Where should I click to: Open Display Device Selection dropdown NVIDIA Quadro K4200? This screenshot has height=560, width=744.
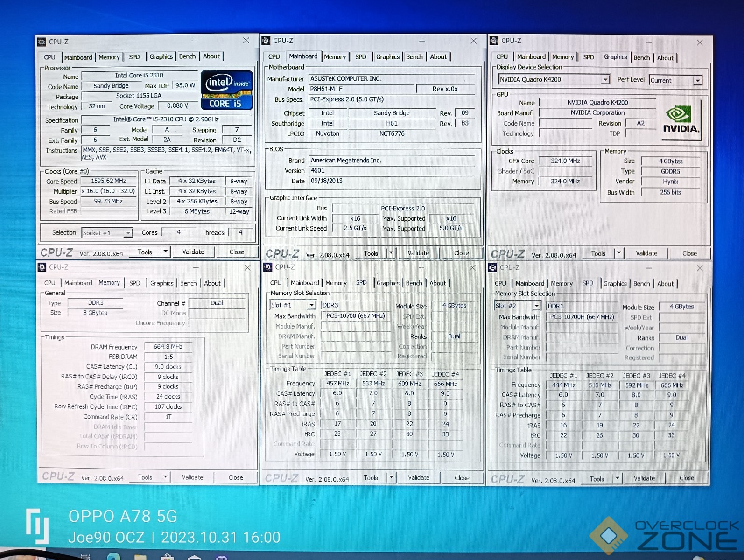pyautogui.click(x=605, y=79)
